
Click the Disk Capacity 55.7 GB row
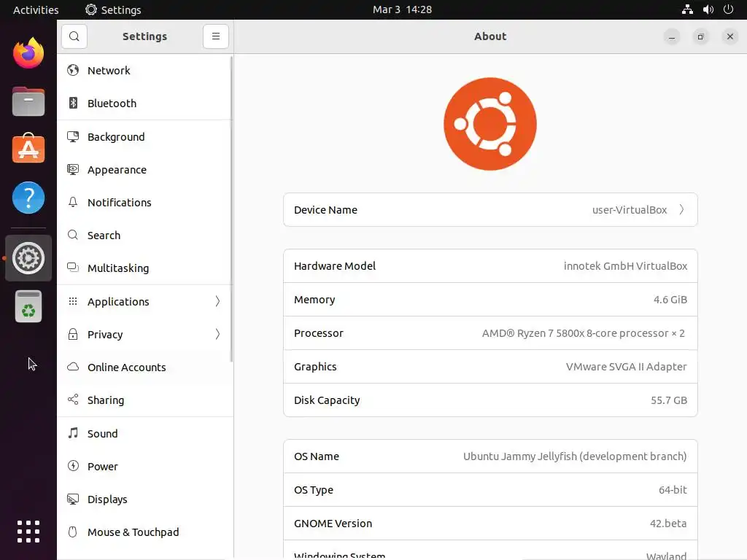(x=490, y=400)
